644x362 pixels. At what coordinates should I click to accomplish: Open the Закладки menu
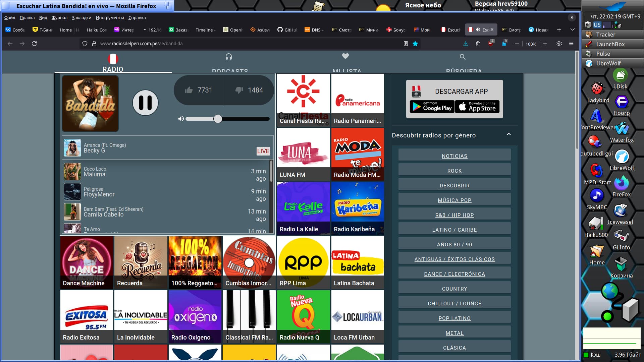(82, 17)
